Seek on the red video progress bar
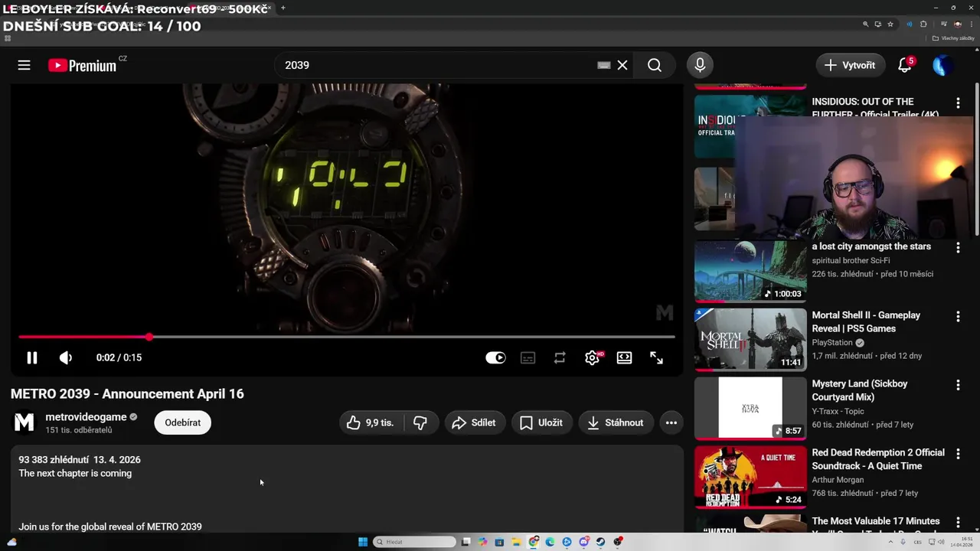This screenshot has height=551, width=980. coord(347,337)
